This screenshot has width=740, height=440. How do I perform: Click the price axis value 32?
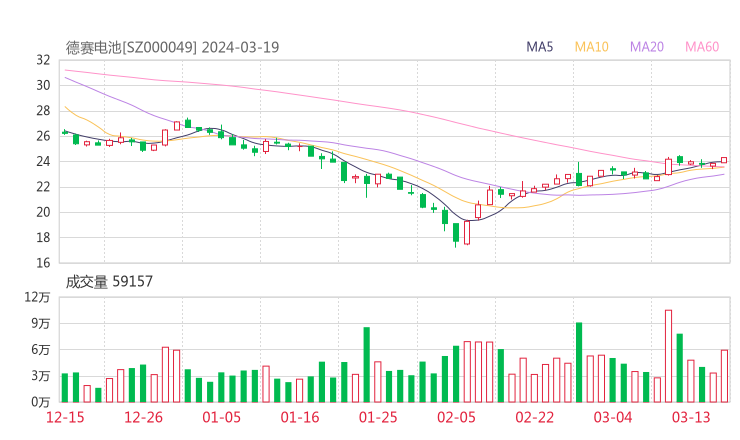coord(43,60)
